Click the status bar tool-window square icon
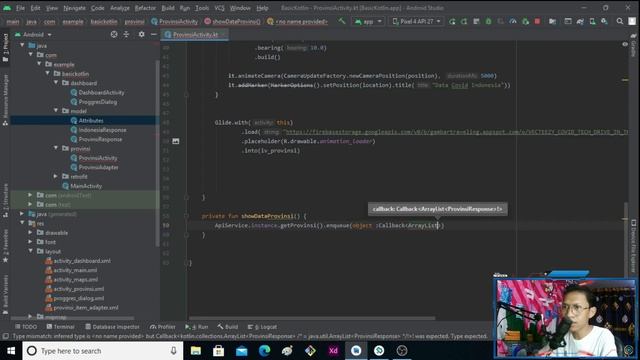This screenshot has height=360, width=640. point(5,336)
